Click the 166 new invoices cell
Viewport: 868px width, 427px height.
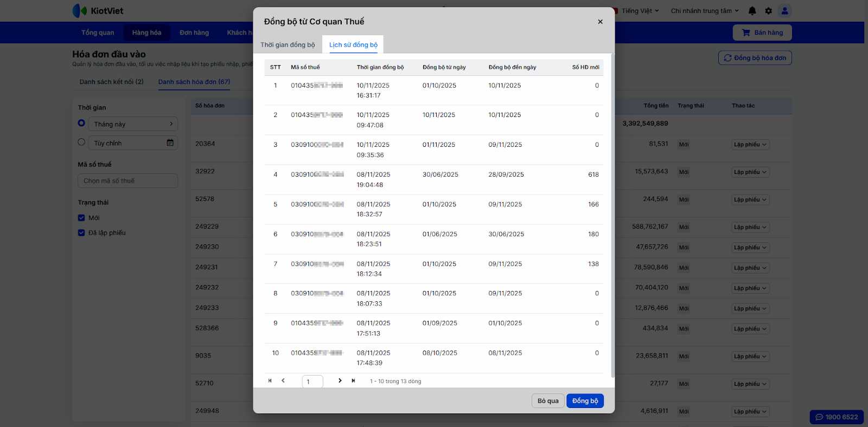point(593,204)
